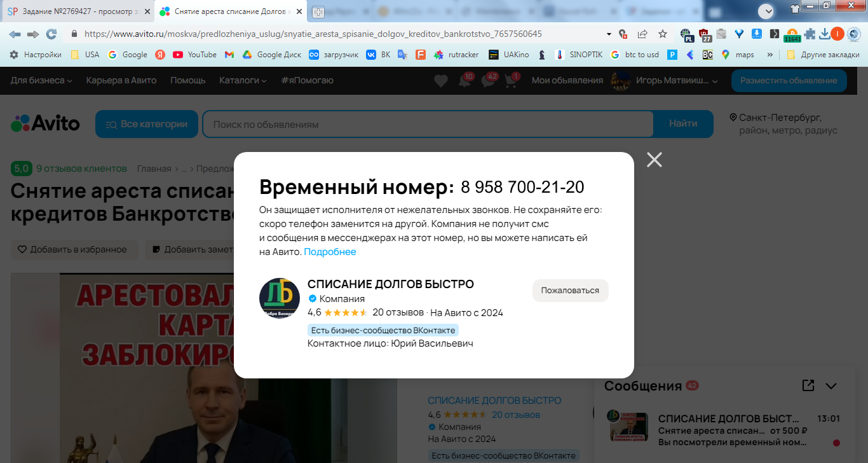Click the blocked location permission icon

tap(623, 34)
